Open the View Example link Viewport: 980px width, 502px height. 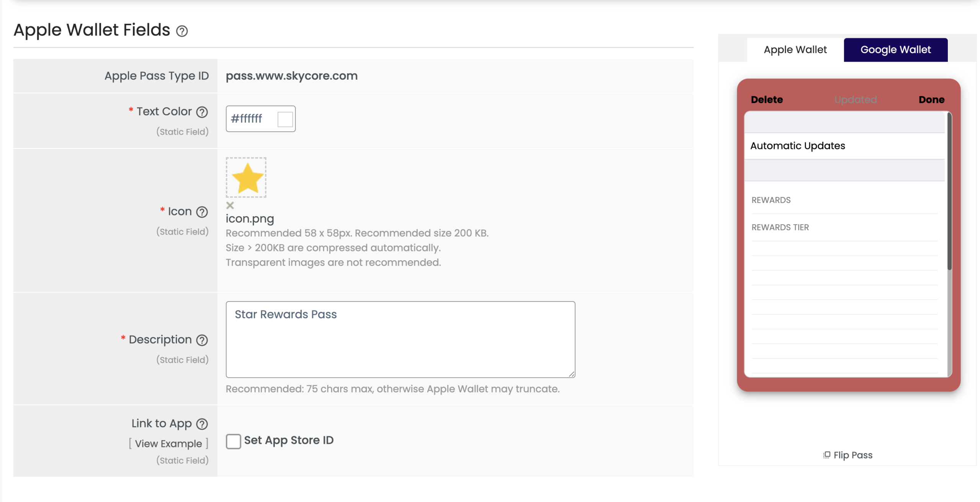(x=168, y=443)
